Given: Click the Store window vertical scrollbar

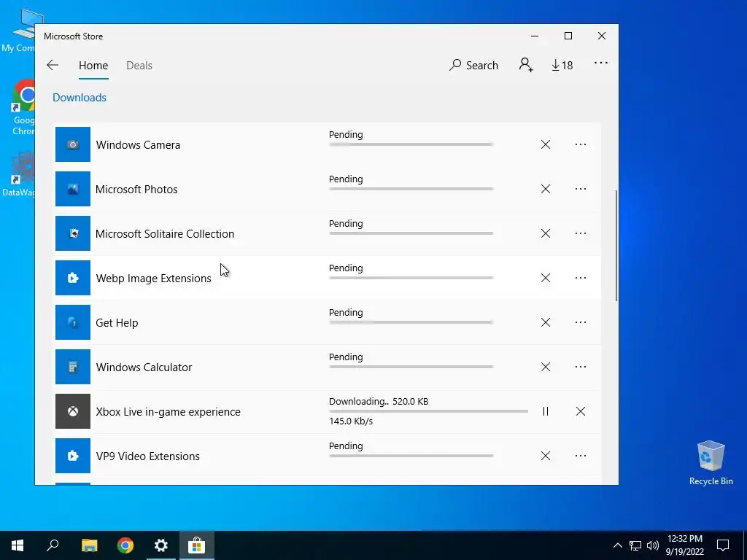Looking at the screenshot, I should (x=616, y=246).
